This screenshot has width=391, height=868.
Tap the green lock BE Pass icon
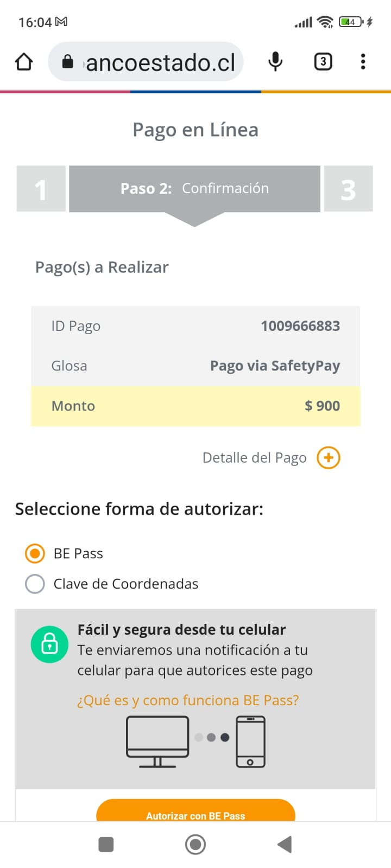pyautogui.click(x=49, y=644)
